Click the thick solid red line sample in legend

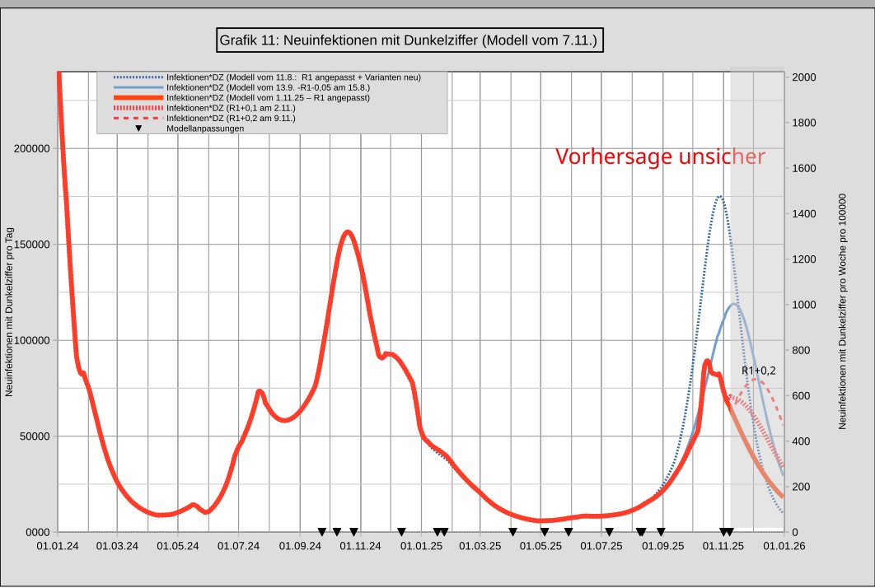tap(138, 98)
